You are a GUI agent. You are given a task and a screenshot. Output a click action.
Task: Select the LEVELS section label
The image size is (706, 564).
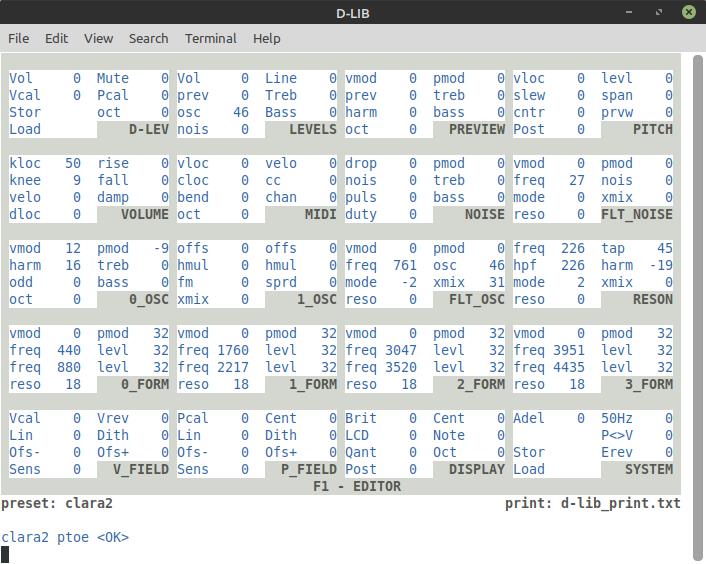(312, 130)
